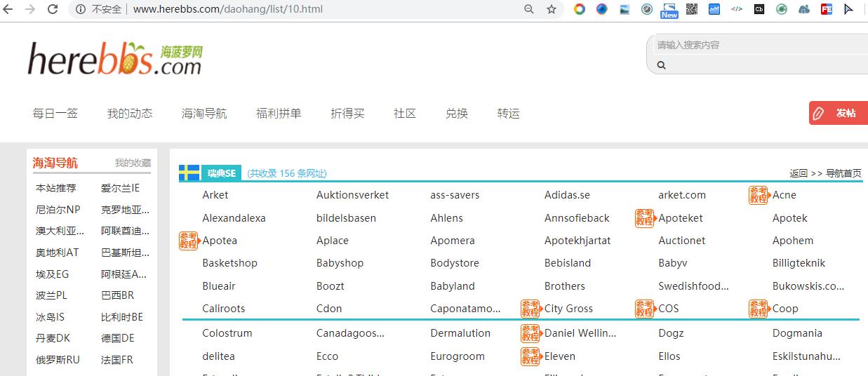Viewport: 868px width, 376px height.
Task: Click the herebbs.com logo
Action: tap(115, 58)
